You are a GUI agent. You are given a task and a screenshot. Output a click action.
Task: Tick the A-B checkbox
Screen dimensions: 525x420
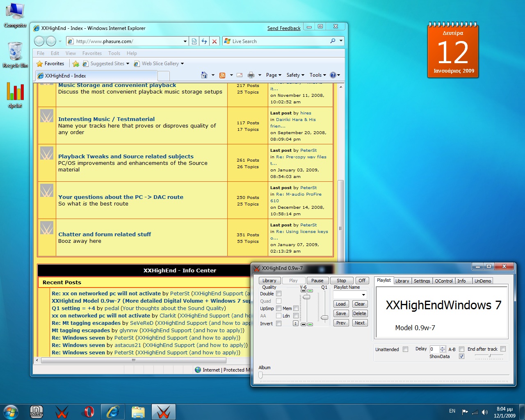462,349
